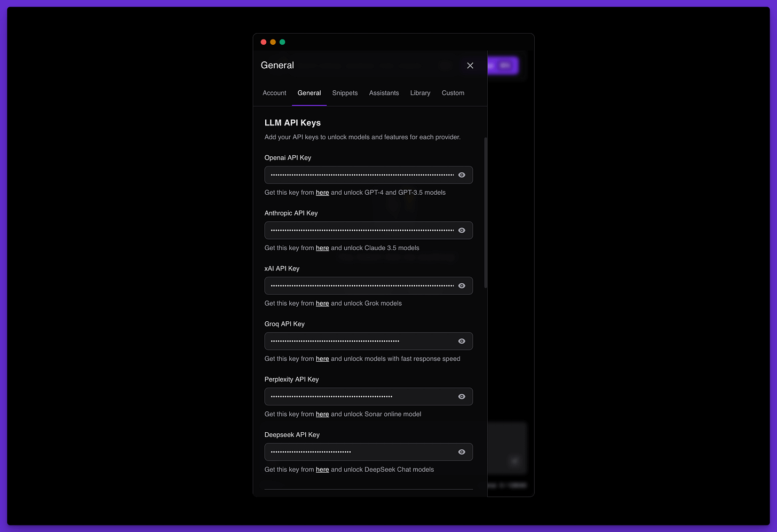Show the Deepseek API key value
This screenshot has width=777, height=532.
click(462, 452)
